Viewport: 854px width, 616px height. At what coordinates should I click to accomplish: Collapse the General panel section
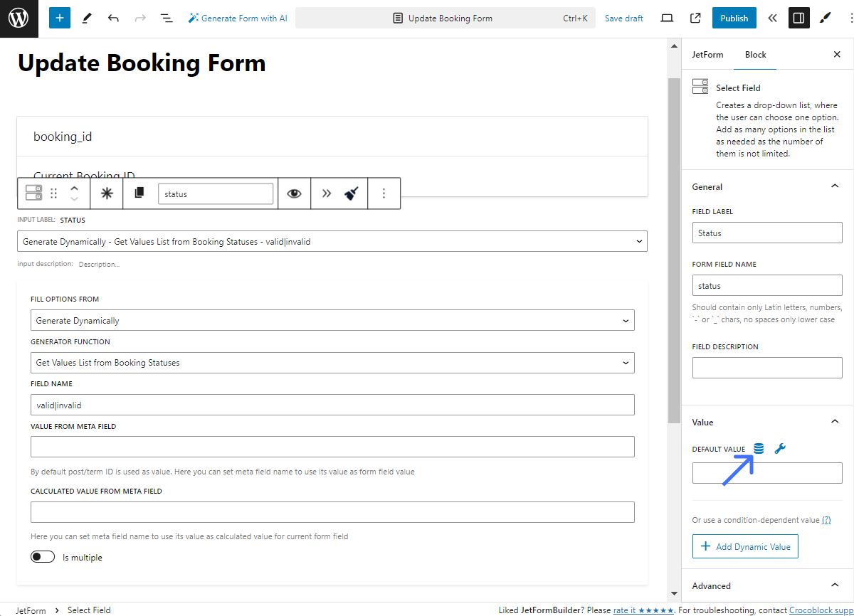pos(835,186)
